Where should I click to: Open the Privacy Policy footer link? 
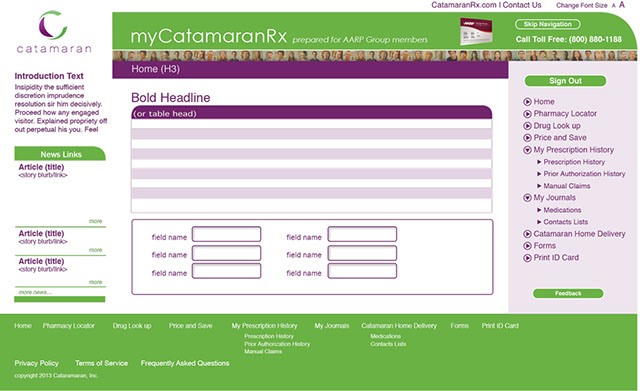point(37,363)
